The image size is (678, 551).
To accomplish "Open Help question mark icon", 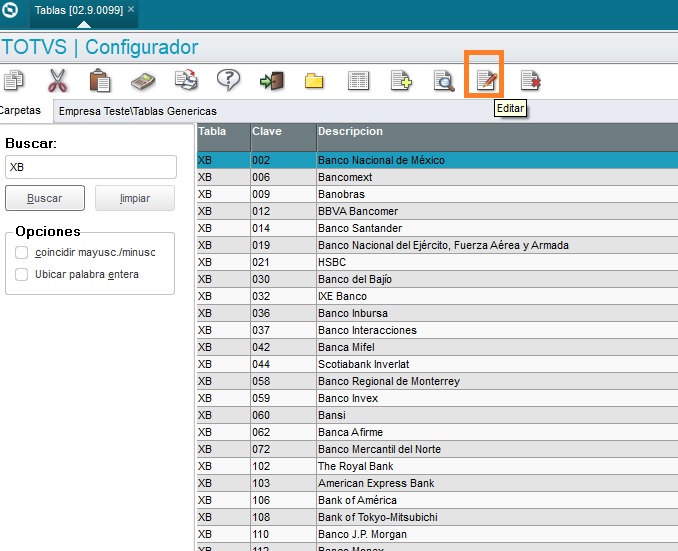I will [x=228, y=80].
